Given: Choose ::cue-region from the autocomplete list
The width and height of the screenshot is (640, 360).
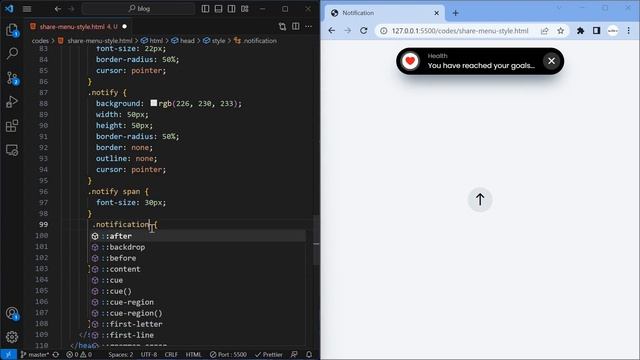Looking at the screenshot, I should (198, 302).
